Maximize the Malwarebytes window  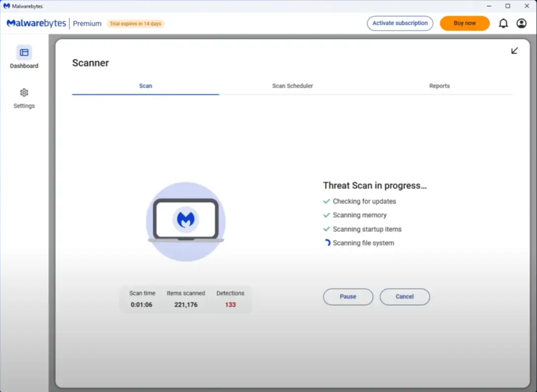pos(507,6)
